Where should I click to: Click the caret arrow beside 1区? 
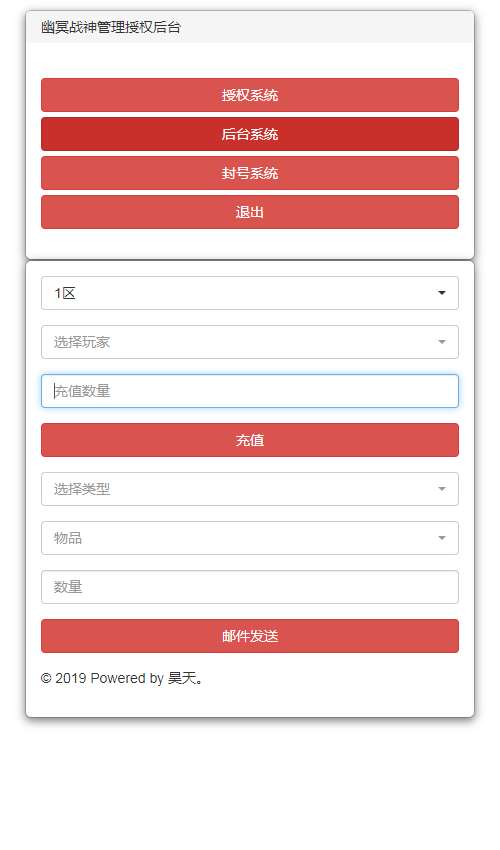[x=441, y=293]
